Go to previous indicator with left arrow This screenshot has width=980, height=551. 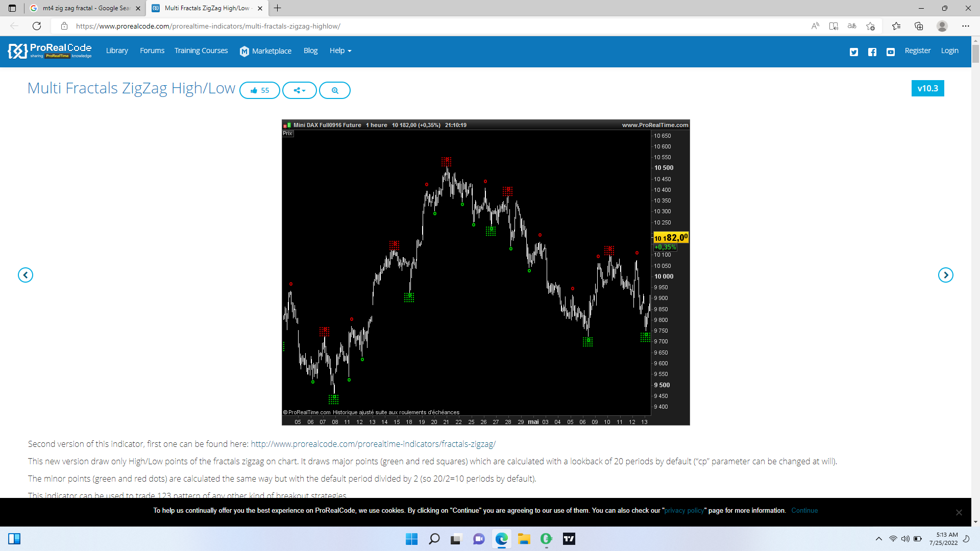(x=26, y=275)
